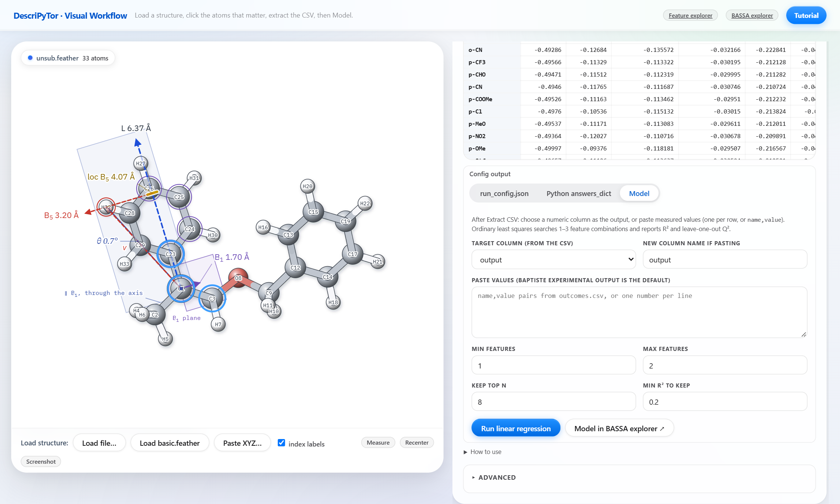The width and height of the screenshot is (840, 504).
Task: Select the H27 hydrogen atom
Action: [141, 163]
